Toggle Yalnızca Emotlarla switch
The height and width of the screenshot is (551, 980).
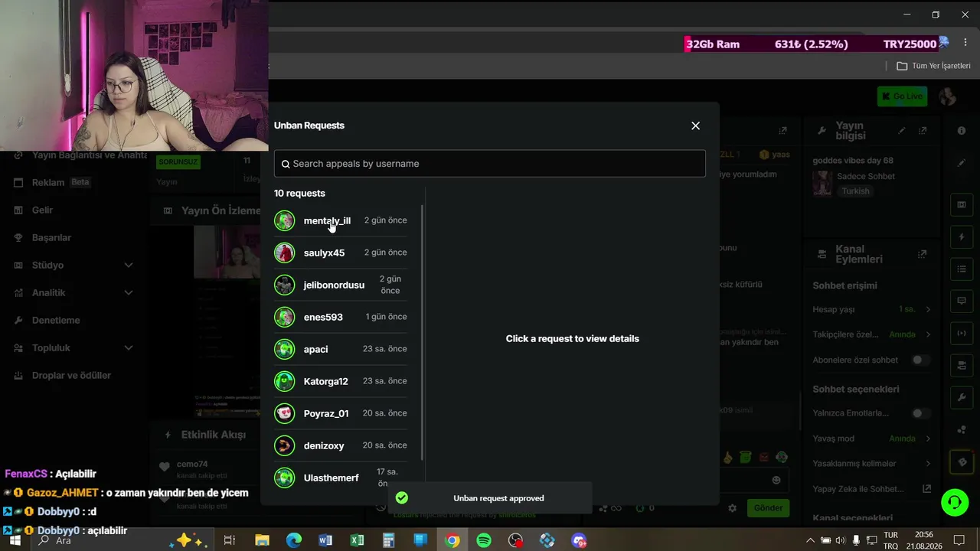[921, 413]
